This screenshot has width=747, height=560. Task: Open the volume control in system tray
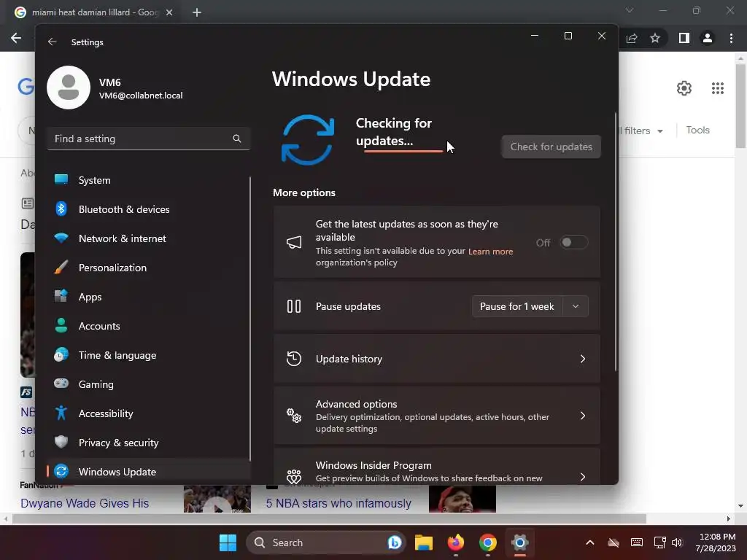click(676, 542)
